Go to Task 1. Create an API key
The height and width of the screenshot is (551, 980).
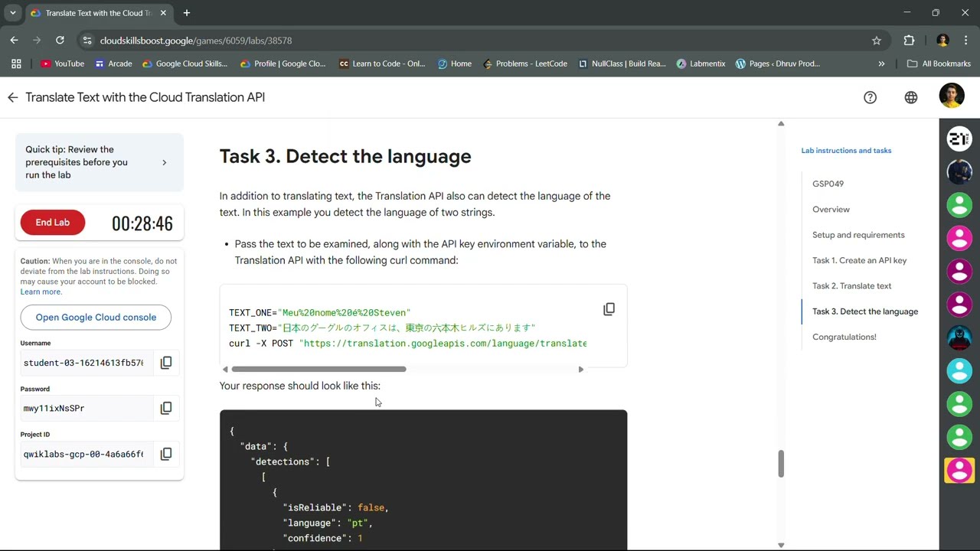tap(859, 260)
